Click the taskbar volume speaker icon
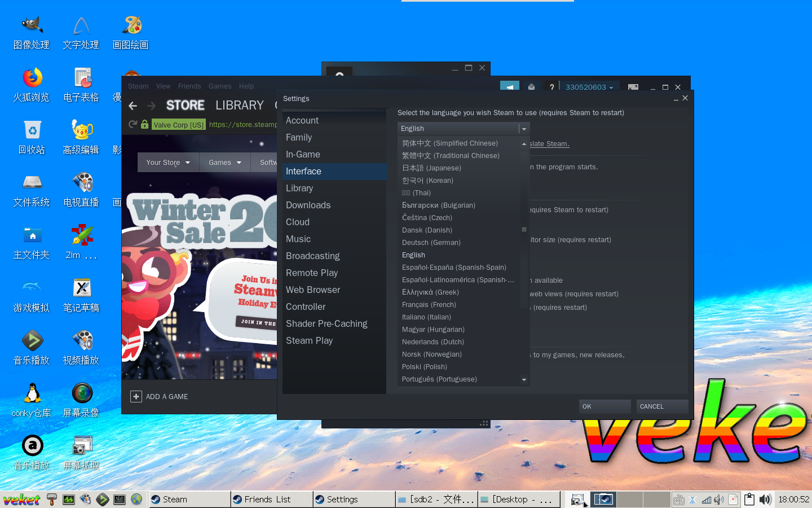Image resolution: width=812 pixels, height=508 pixels. 765,500
